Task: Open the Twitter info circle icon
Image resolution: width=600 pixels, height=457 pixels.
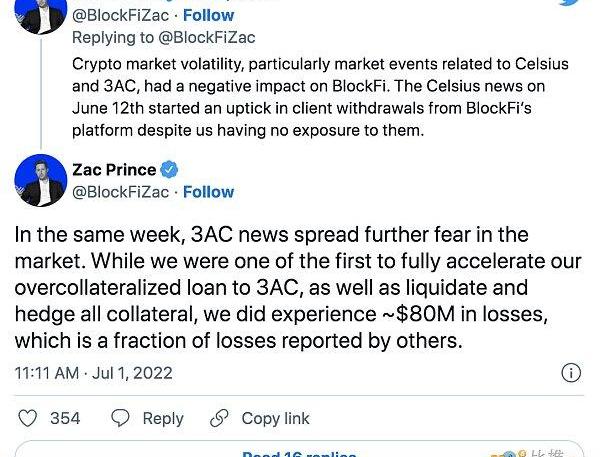Action: [571, 373]
